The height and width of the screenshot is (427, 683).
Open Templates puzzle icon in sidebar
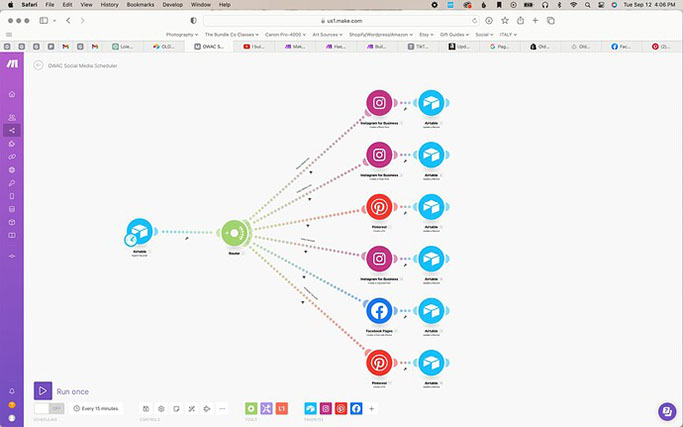tap(12, 144)
